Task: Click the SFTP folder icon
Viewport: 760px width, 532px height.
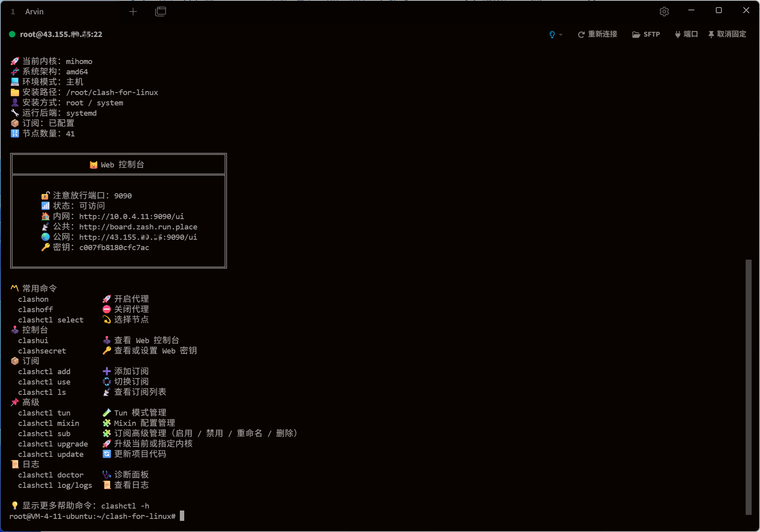Action: point(636,35)
